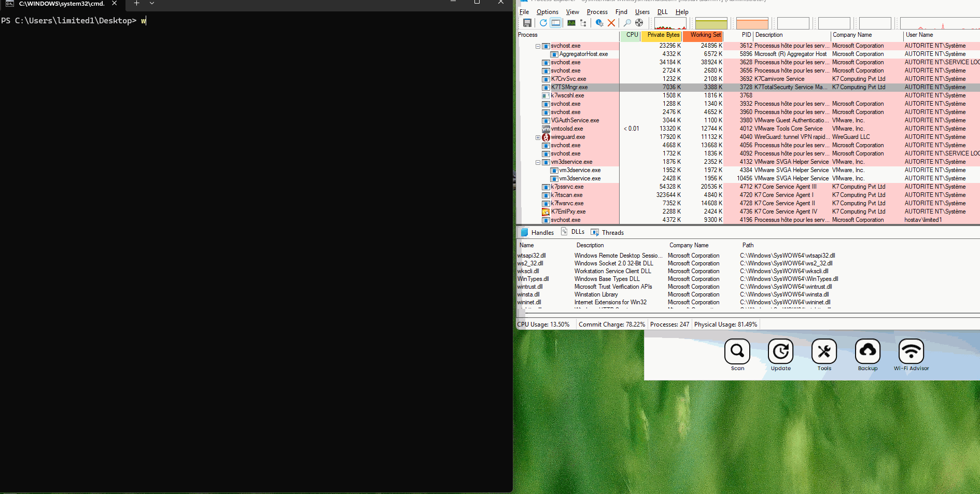Open the terminal new-tab dropdown chevron
The image size is (980, 494).
click(152, 3)
